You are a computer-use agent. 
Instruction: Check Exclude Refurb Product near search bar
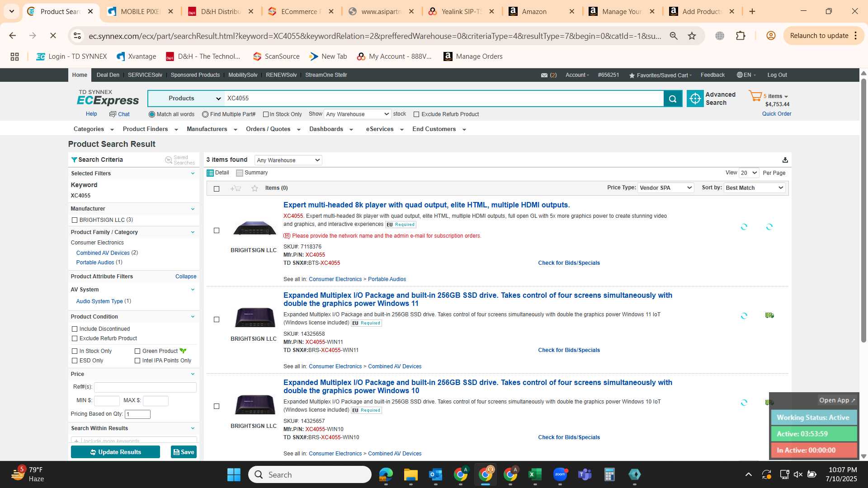tap(416, 114)
